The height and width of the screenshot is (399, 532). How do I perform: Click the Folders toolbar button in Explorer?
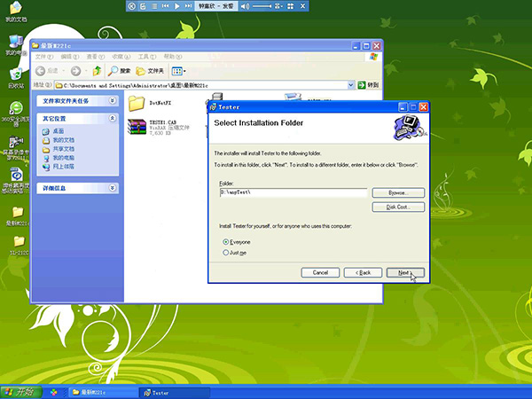[151, 70]
